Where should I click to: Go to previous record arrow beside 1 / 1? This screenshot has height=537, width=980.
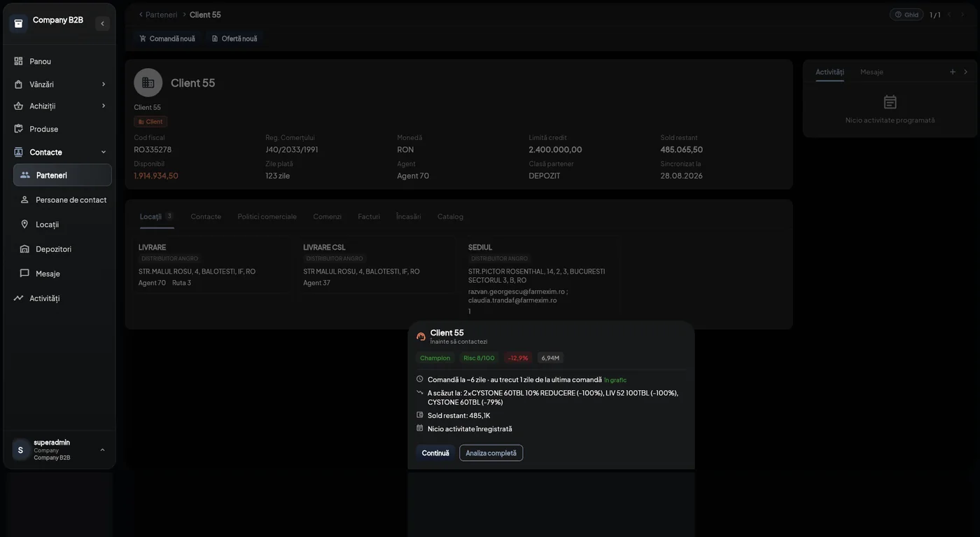click(949, 15)
